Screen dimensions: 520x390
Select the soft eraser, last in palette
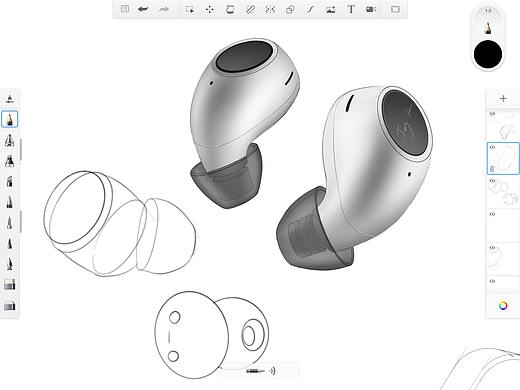(10, 306)
